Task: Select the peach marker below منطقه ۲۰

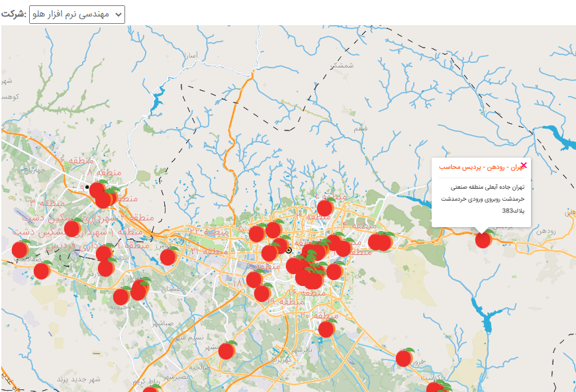Action: 326,329
